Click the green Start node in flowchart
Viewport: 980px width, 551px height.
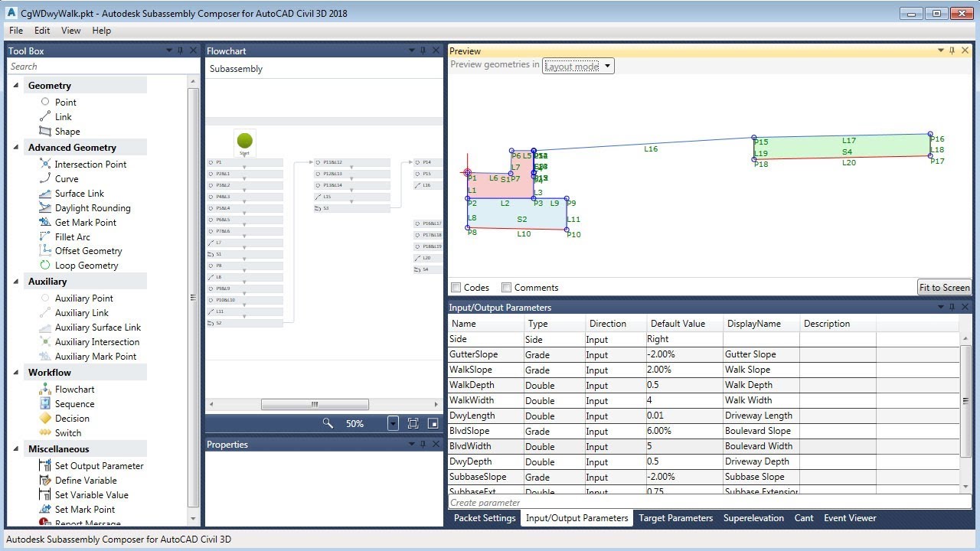(x=244, y=141)
